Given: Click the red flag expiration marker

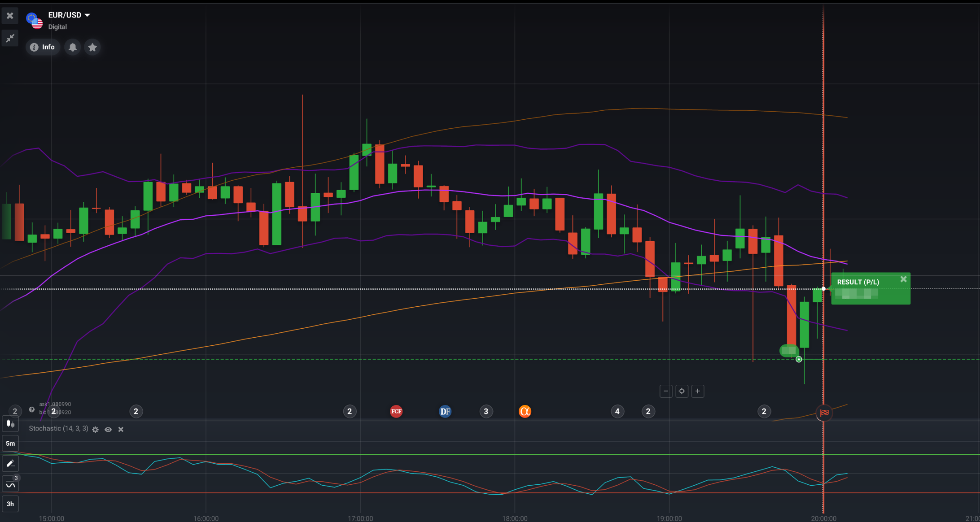Looking at the screenshot, I should pyautogui.click(x=824, y=413).
